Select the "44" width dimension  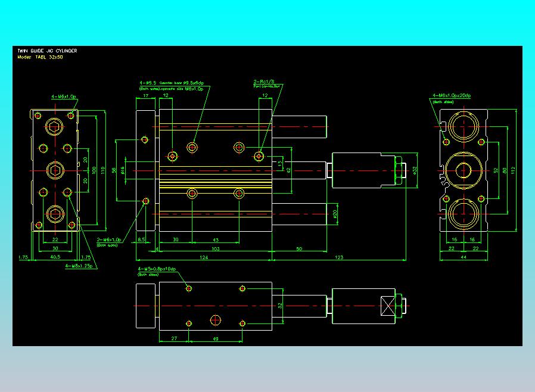coord(464,257)
